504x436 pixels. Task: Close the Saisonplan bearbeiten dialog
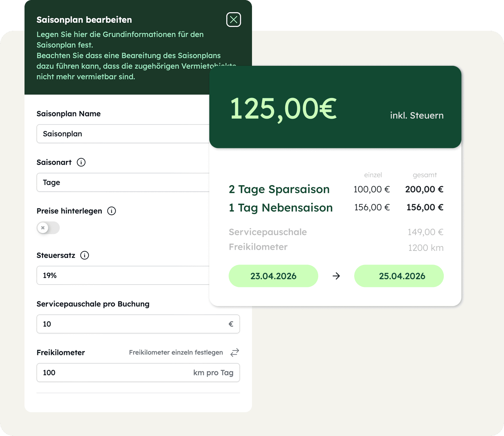(233, 20)
